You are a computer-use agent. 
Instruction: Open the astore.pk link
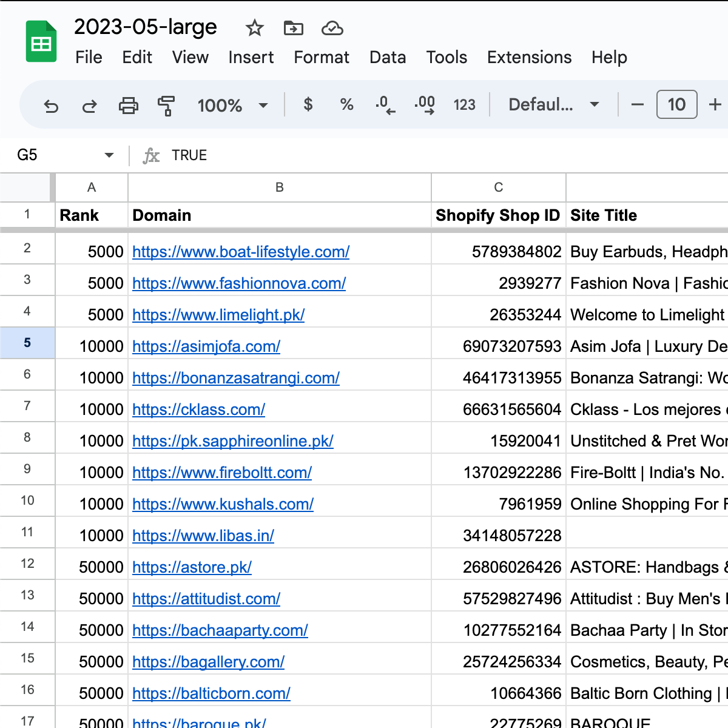[x=192, y=567]
